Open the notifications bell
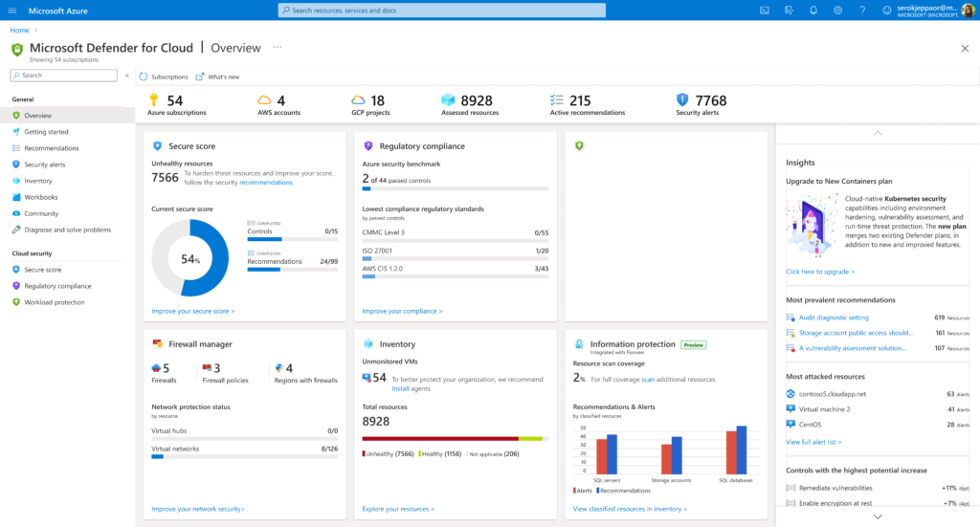 pos(813,11)
